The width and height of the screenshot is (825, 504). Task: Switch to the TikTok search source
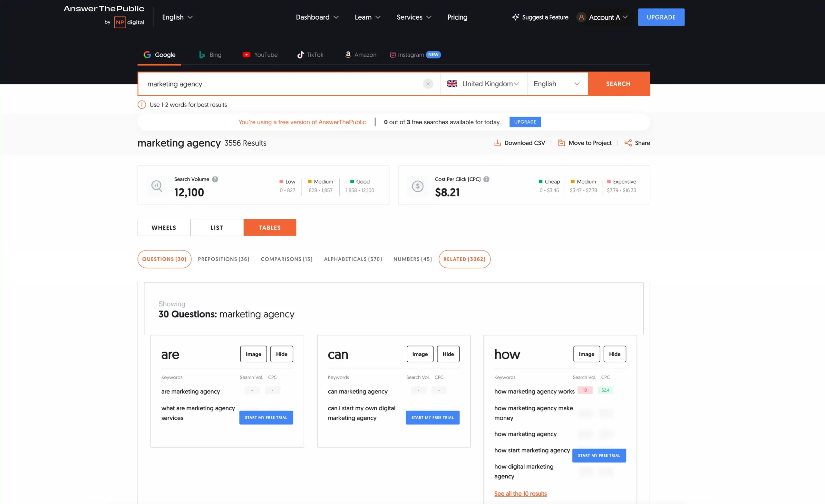(310, 54)
